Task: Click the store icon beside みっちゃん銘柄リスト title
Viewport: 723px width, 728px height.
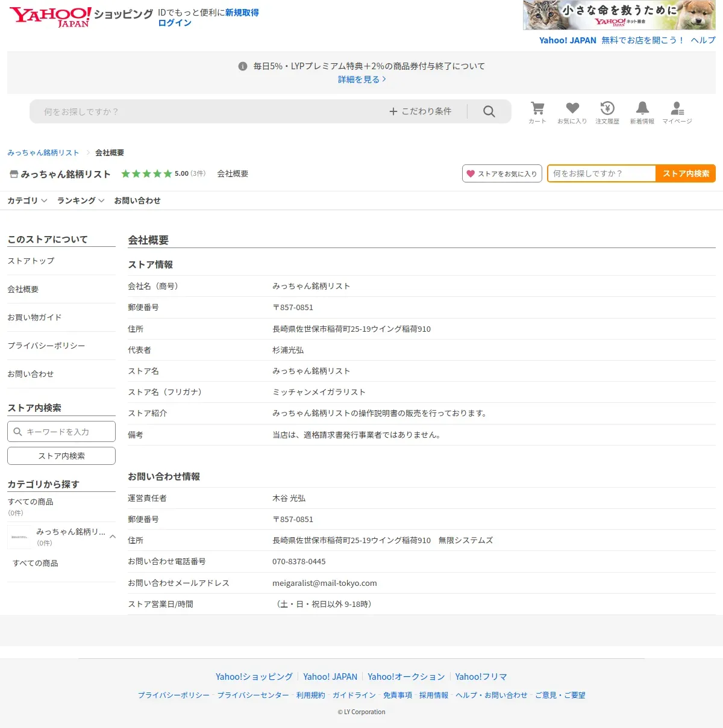Action: (x=14, y=174)
